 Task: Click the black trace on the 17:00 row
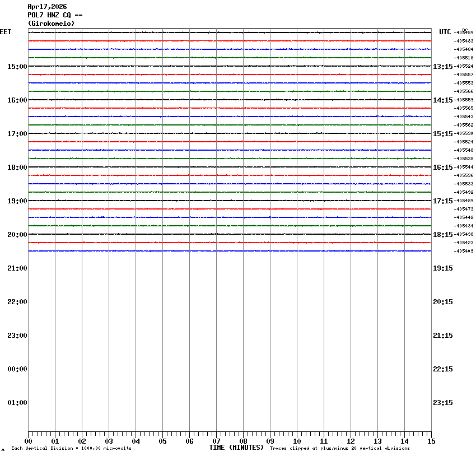pos(230,133)
